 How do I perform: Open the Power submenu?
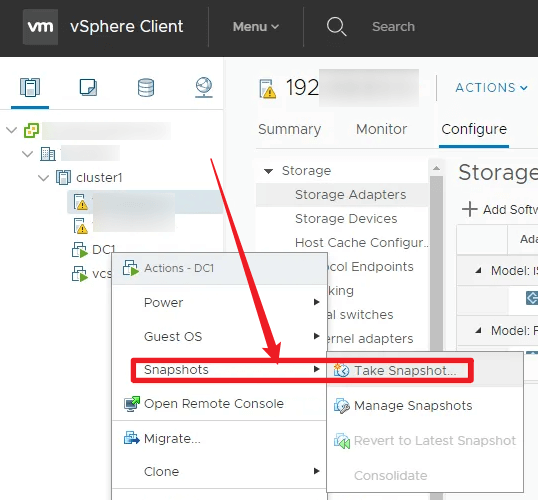[220, 302]
